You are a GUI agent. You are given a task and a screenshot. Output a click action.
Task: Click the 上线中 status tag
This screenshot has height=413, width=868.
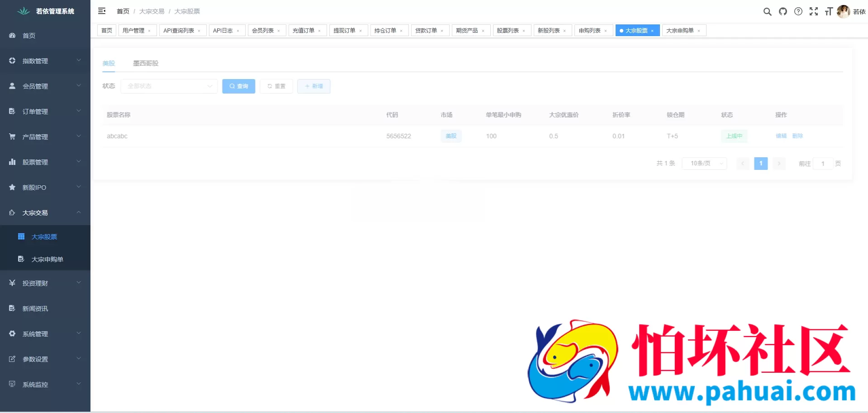pos(734,136)
